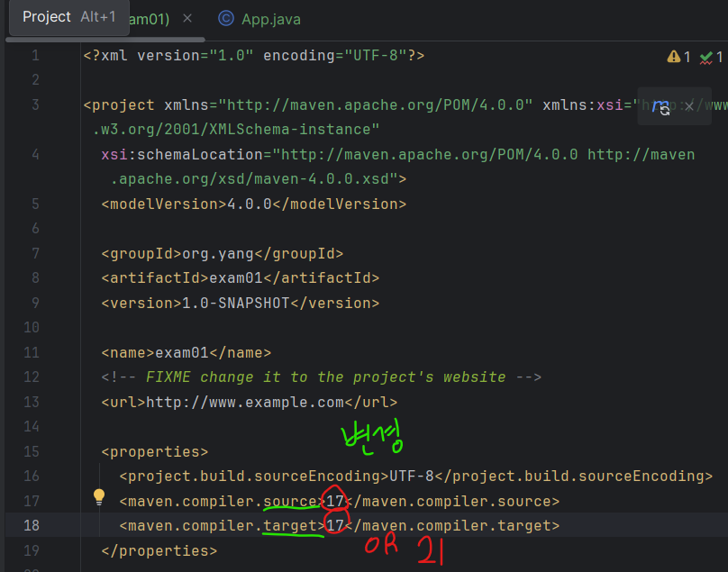Click 1.0-SNAPSHOT version value
This screenshot has height=572, width=728.
(236, 304)
